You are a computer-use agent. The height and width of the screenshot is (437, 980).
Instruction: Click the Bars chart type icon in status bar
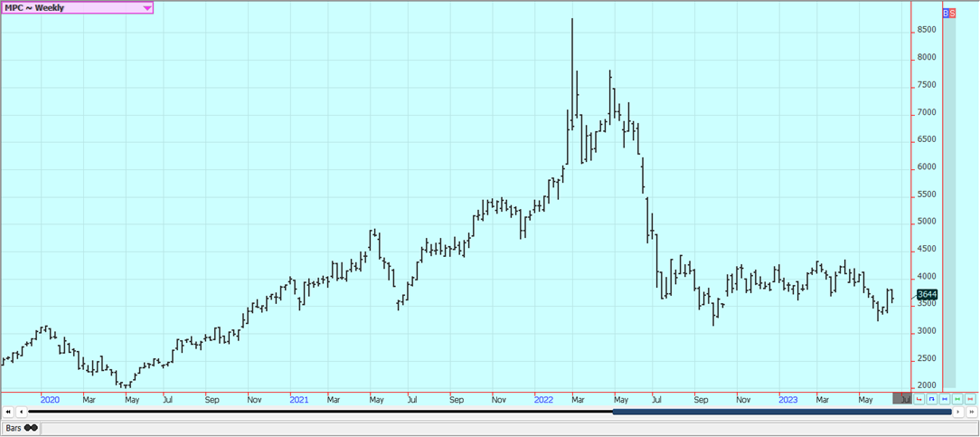click(x=32, y=428)
